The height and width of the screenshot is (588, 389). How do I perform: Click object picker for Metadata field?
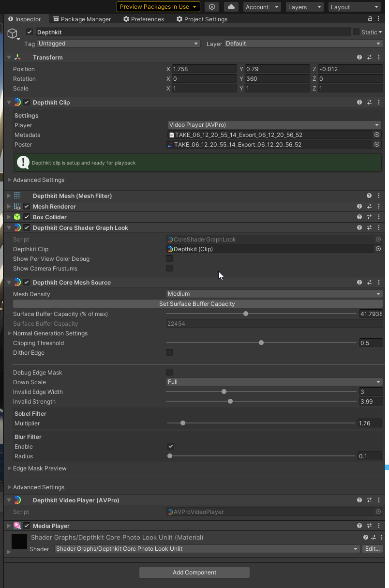tap(377, 135)
